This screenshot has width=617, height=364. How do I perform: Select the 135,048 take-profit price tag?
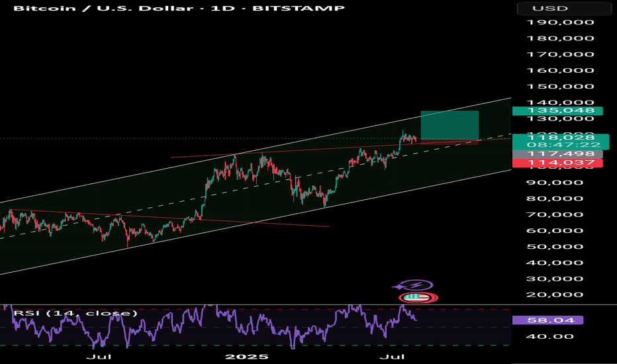pos(557,111)
